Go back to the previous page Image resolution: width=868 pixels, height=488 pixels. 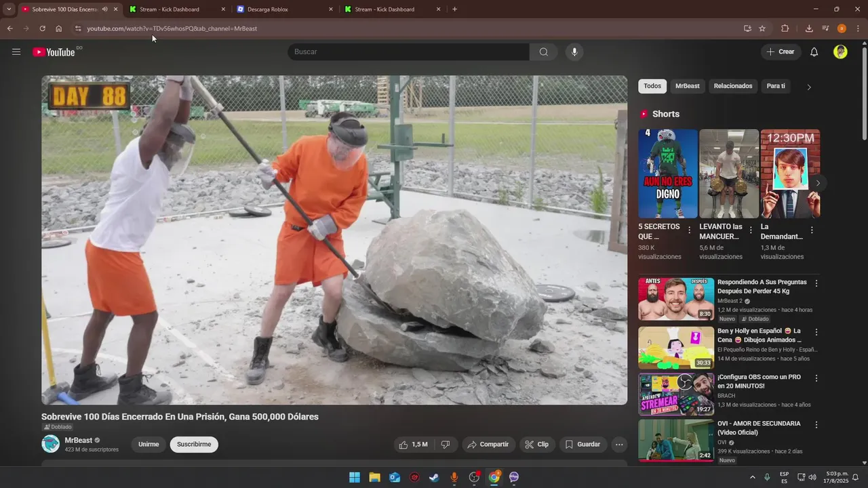(9, 28)
